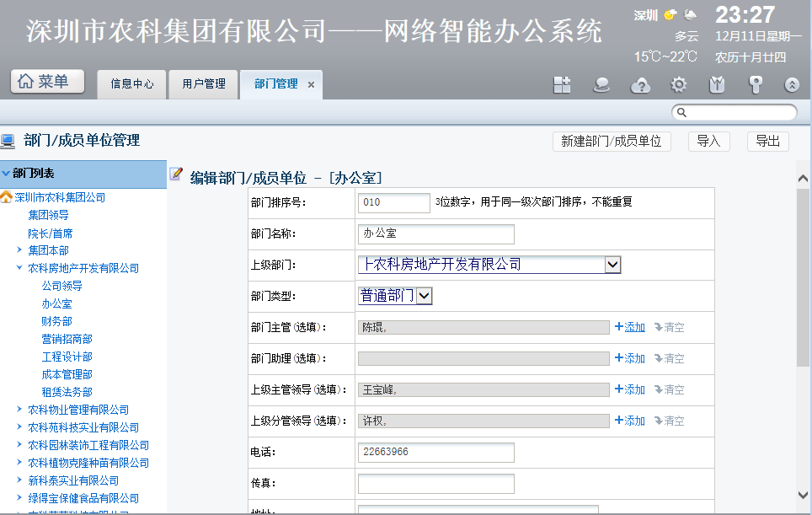Expand the 绿得宝保健食品有限公司 node
The image size is (812, 515).
(19, 498)
